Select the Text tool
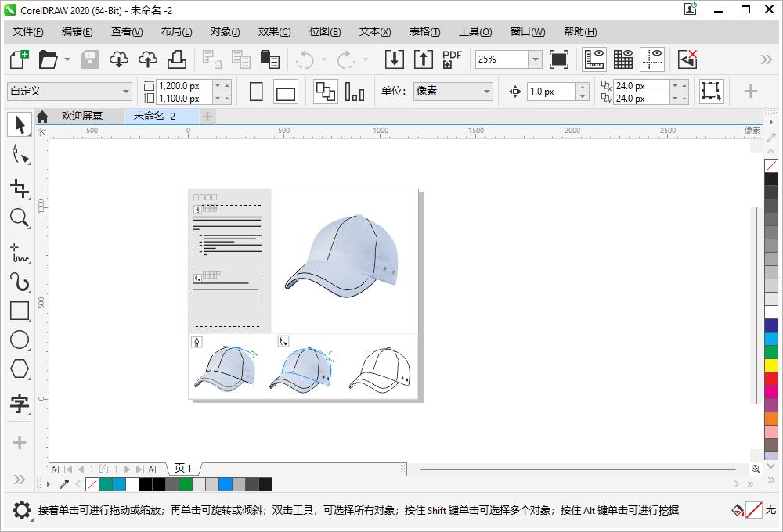The image size is (783, 532). pyautogui.click(x=20, y=404)
